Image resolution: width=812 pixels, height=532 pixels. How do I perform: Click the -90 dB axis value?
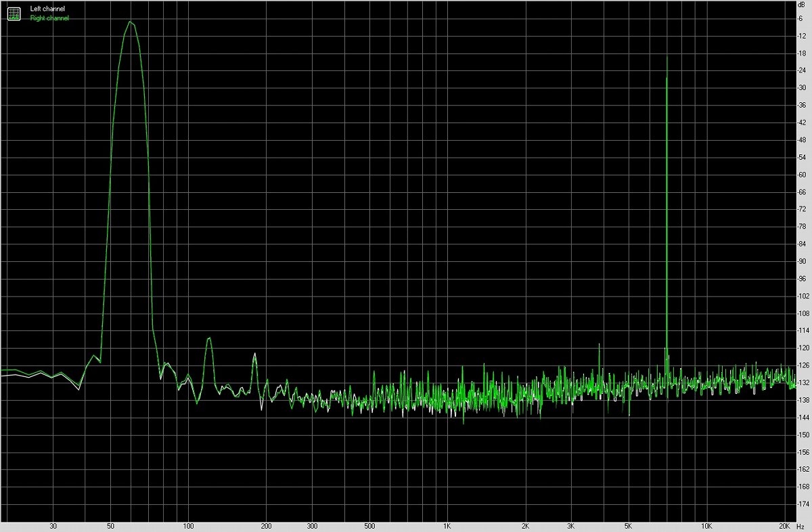[x=803, y=261]
